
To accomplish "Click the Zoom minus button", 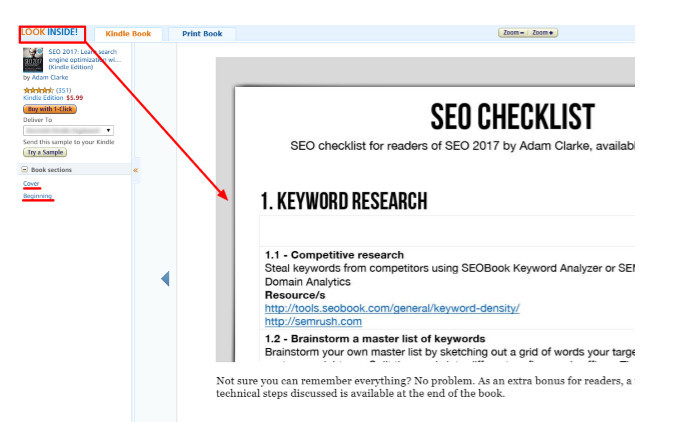I will click(513, 33).
